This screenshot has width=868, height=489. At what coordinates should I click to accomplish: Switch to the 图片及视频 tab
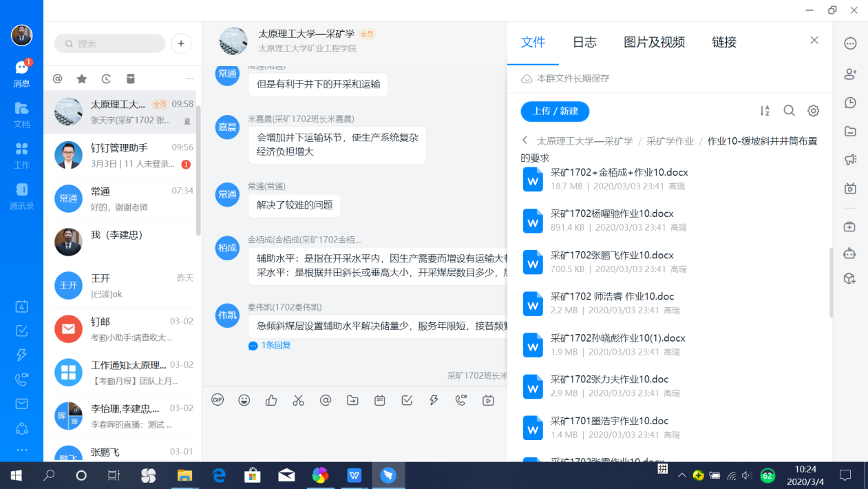click(654, 42)
